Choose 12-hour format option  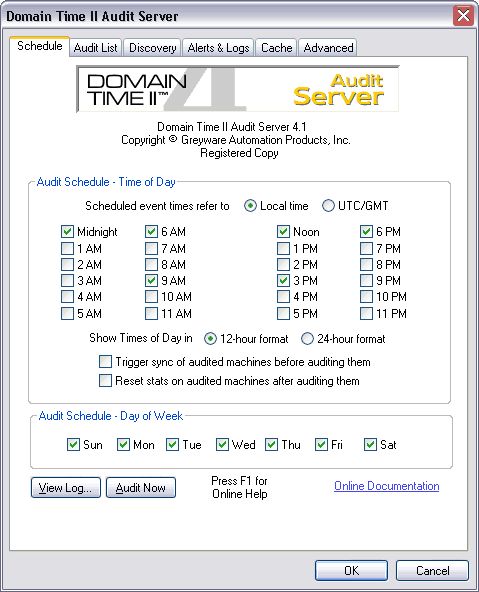pos(210,339)
